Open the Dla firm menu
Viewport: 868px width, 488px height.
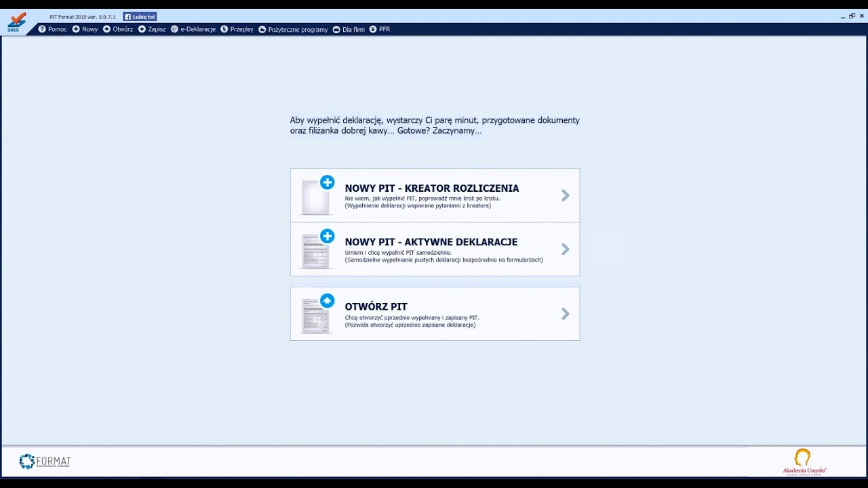coord(349,29)
